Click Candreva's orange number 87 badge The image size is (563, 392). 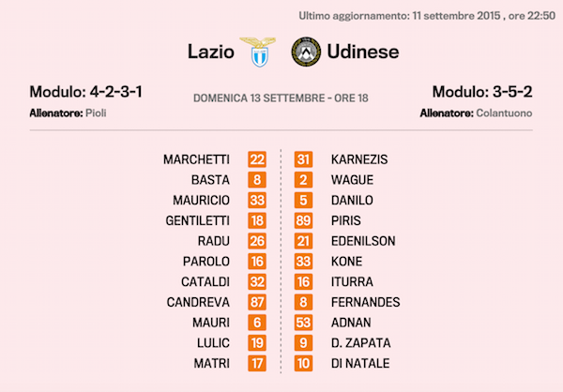tap(257, 302)
